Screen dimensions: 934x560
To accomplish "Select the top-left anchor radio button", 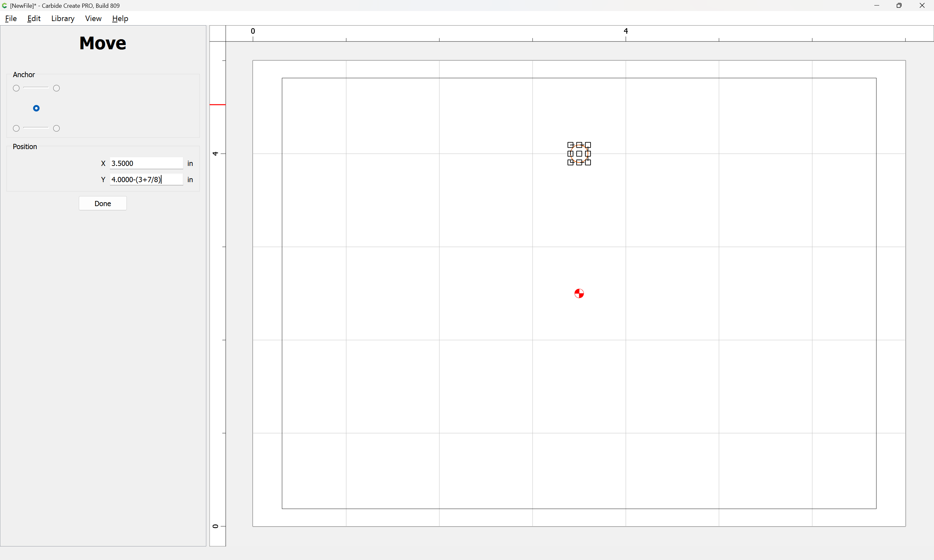I will 16,88.
